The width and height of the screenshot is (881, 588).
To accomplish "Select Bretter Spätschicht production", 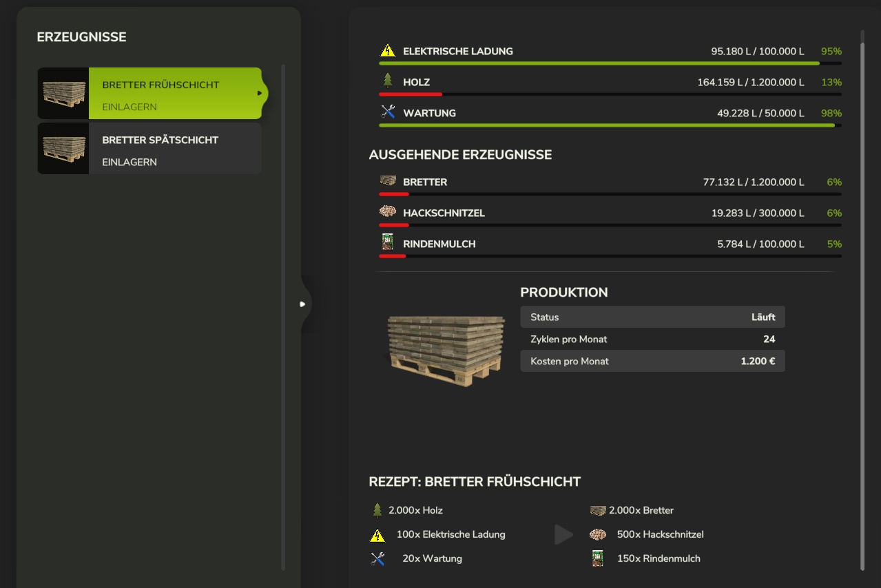I will point(160,140).
